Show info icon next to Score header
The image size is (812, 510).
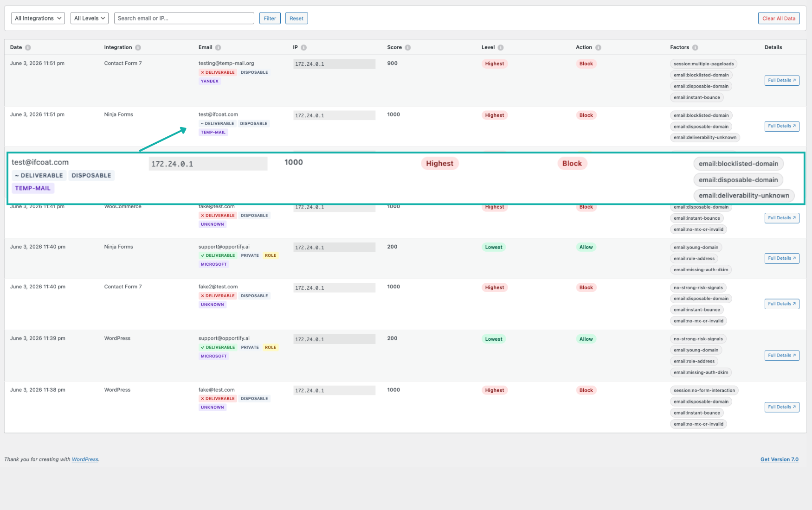click(x=407, y=47)
